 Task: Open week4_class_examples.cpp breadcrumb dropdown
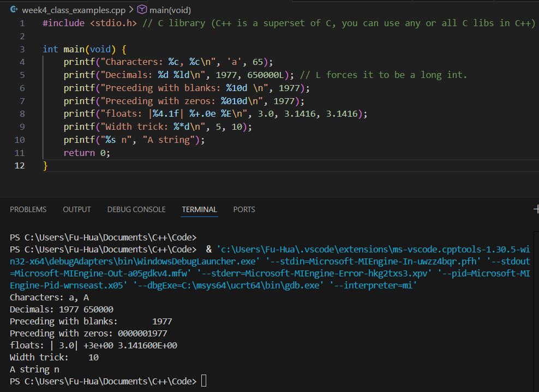(x=74, y=10)
